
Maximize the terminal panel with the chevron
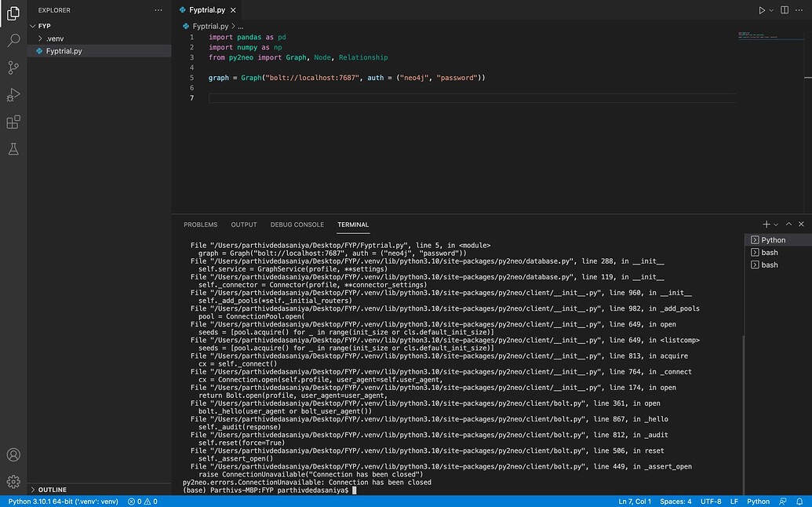[788, 224]
